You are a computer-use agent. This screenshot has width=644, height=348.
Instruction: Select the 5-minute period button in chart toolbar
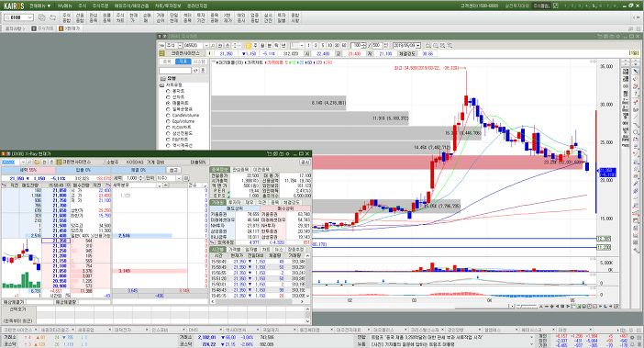pos(323,46)
